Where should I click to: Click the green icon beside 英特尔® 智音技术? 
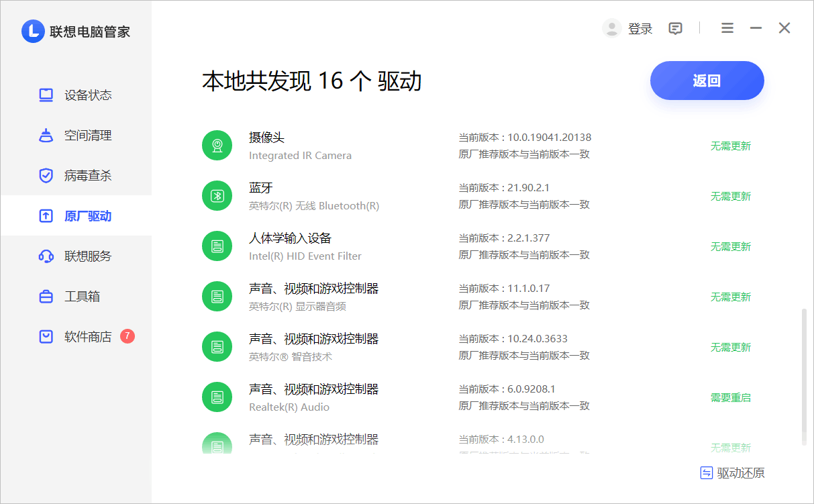pyautogui.click(x=217, y=347)
